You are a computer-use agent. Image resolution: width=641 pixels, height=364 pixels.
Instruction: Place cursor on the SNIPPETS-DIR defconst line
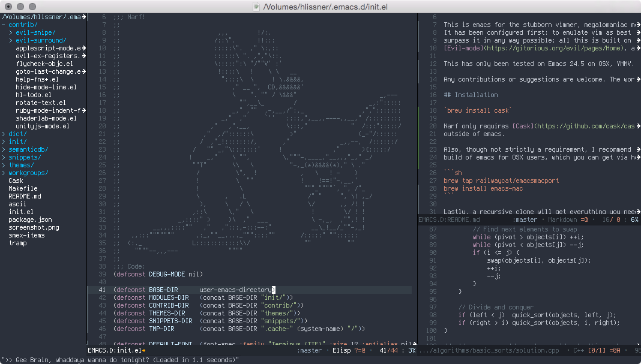(x=210, y=321)
